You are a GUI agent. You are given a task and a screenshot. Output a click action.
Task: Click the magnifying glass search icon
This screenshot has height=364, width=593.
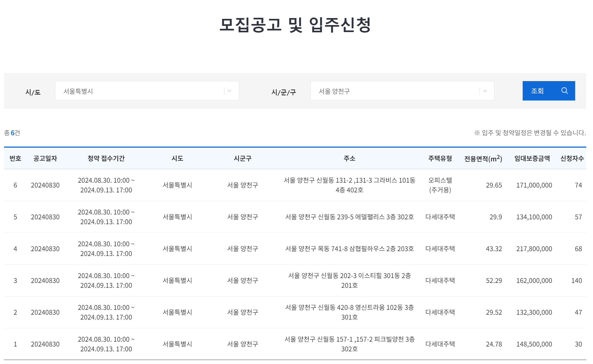[x=564, y=91]
